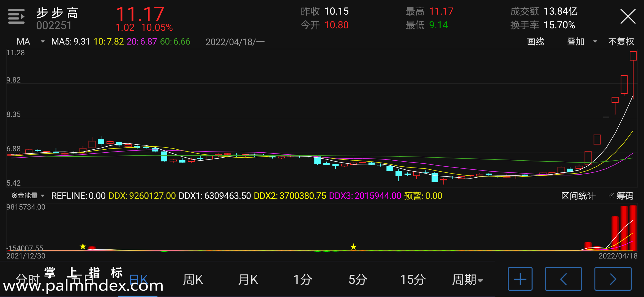Open the hamburger menu icon
Viewport: 644px width, 297px height.
click(16, 16)
